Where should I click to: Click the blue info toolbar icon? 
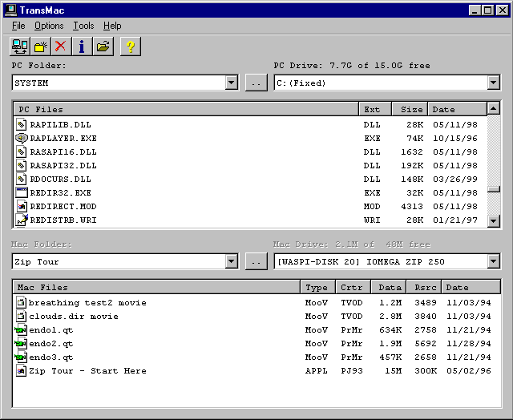[x=82, y=46]
